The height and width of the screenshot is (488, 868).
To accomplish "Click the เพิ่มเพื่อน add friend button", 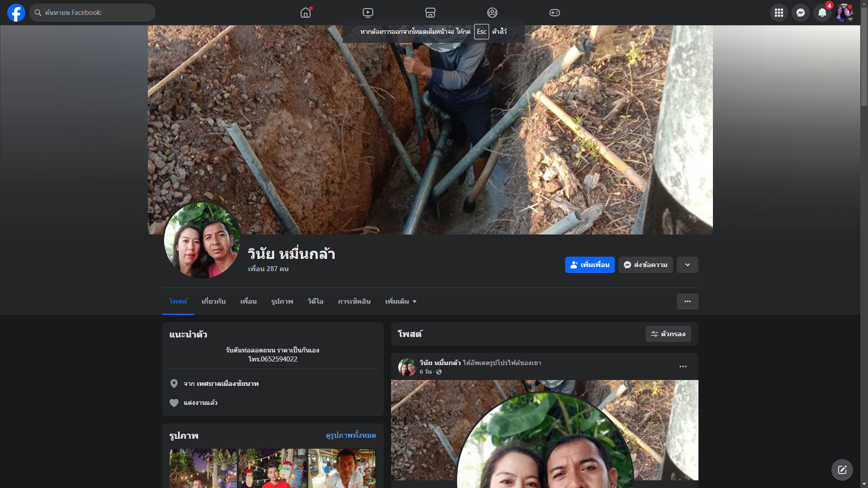I will [590, 265].
